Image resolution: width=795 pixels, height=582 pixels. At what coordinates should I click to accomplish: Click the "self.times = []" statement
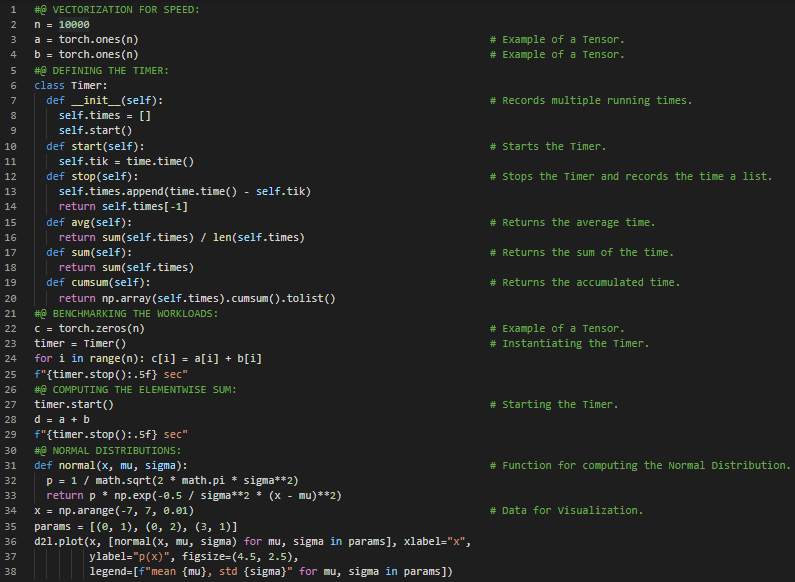click(104, 115)
